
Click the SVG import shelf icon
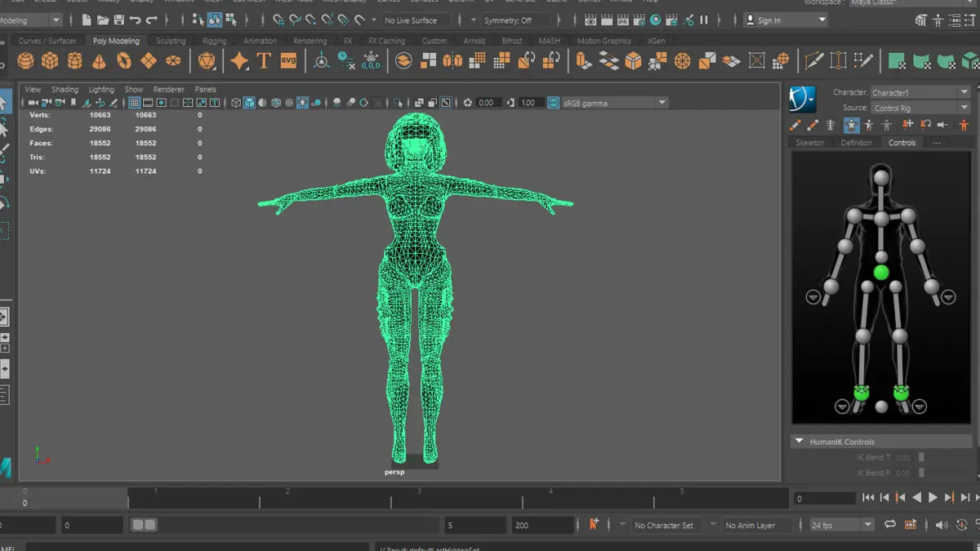(x=288, y=60)
